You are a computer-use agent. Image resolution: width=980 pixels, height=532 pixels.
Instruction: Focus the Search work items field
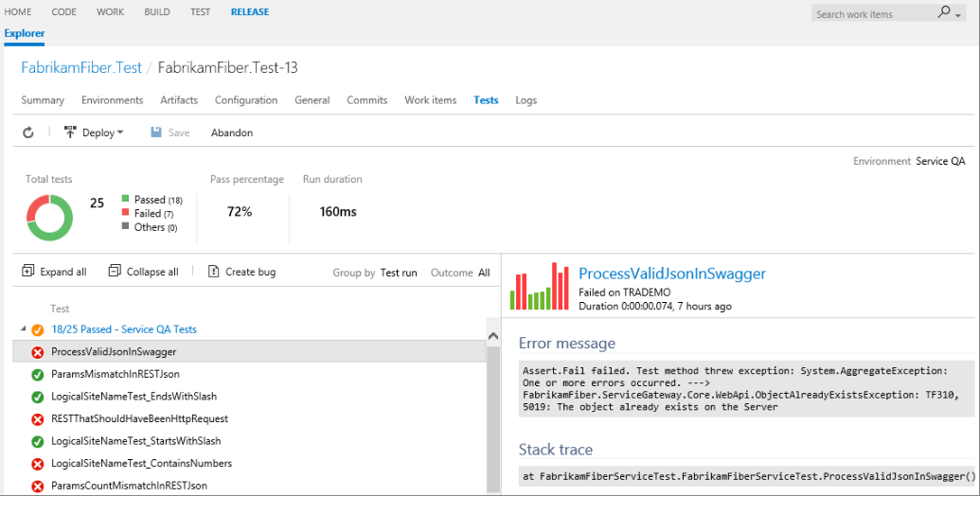875,14
